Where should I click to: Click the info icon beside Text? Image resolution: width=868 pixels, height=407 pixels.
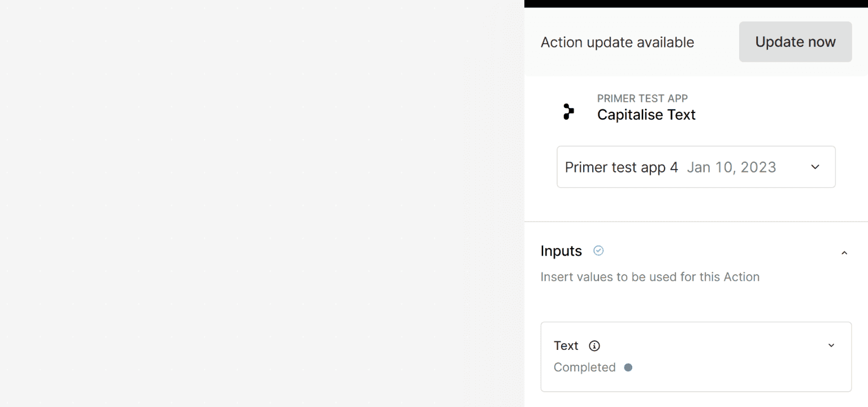[594, 345]
